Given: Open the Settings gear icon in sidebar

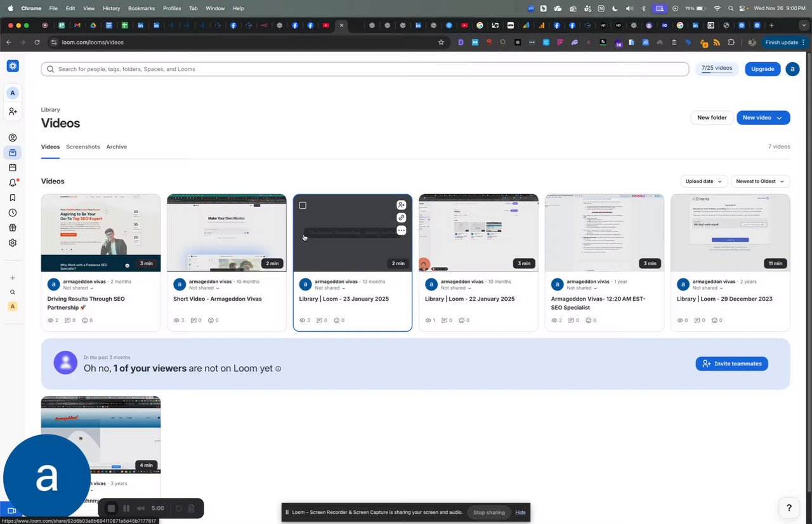Looking at the screenshot, I should tap(13, 243).
